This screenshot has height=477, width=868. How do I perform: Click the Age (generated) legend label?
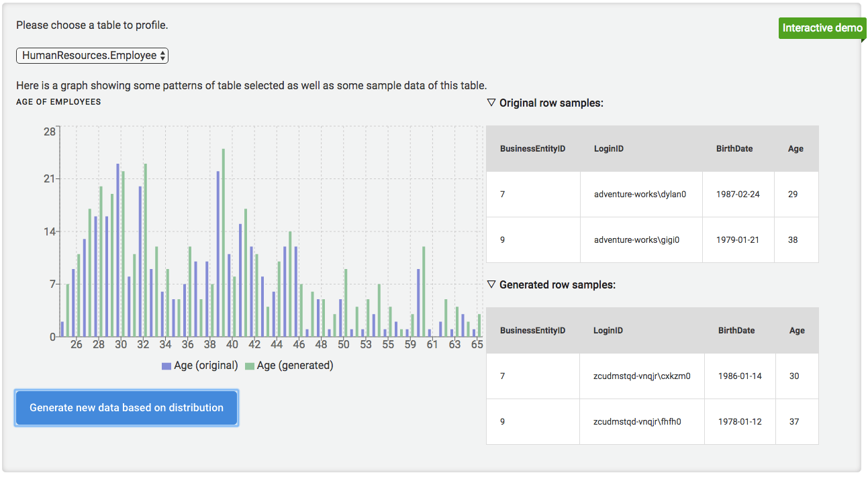[x=295, y=366]
